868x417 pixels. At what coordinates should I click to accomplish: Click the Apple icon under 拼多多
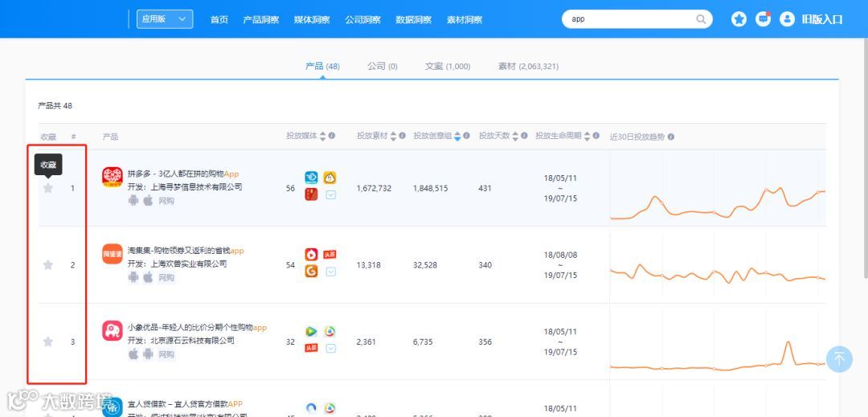pos(148,200)
